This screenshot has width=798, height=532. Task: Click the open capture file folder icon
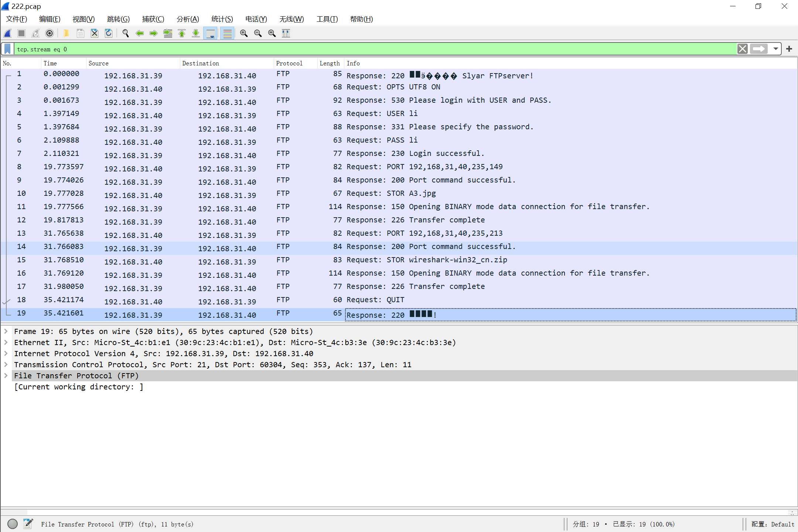[x=66, y=33]
